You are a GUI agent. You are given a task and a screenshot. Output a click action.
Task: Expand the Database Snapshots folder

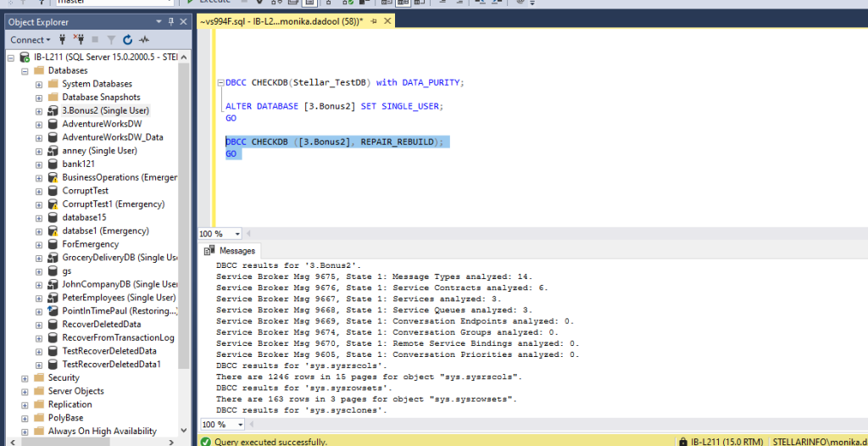click(39, 97)
